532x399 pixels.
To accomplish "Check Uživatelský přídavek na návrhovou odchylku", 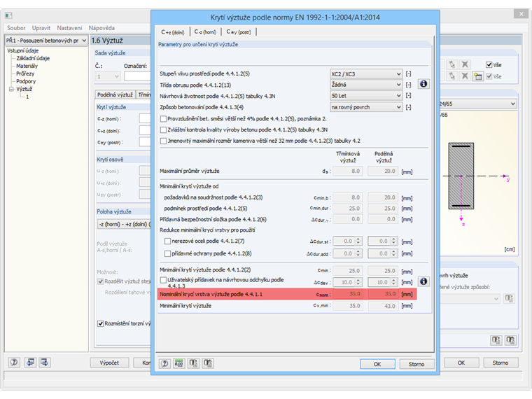I will pos(163,280).
